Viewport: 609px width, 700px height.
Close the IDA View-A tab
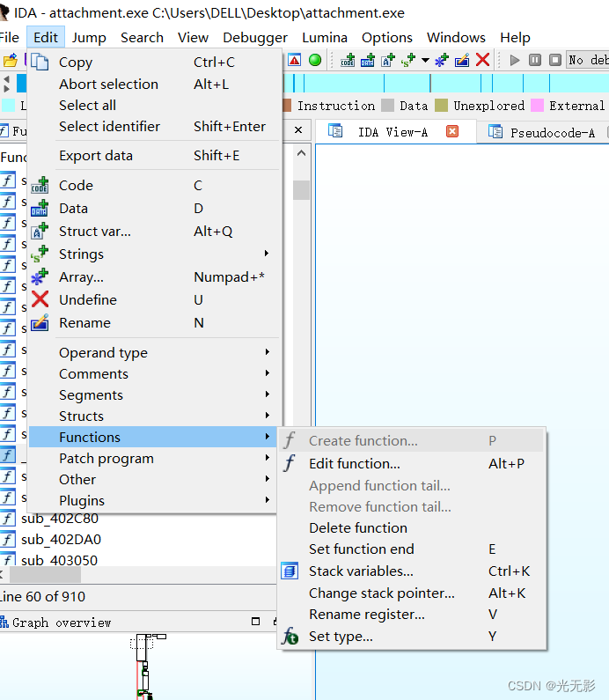click(x=452, y=131)
